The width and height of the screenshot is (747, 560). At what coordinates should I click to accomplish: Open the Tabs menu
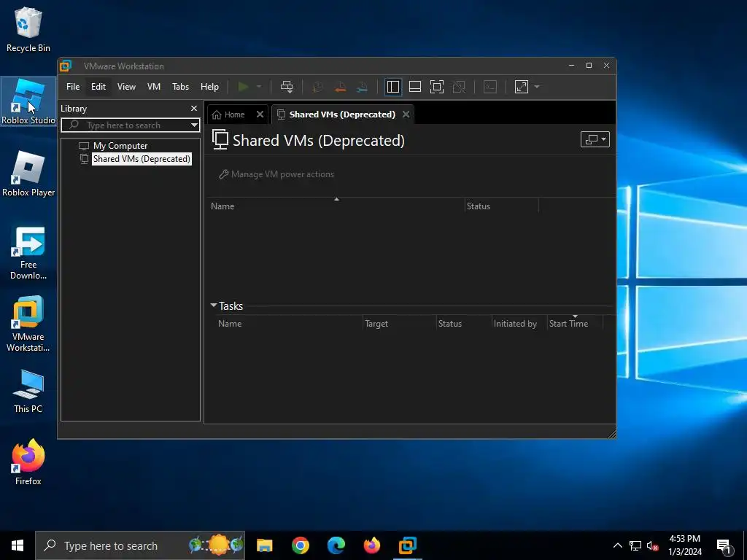[x=181, y=87]
